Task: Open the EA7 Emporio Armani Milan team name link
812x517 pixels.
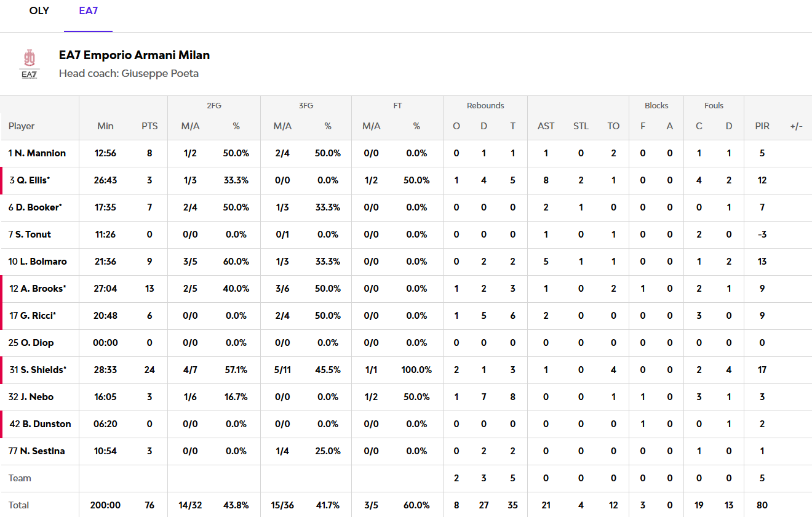Action: pyautogui.click(x=134, y=55)
